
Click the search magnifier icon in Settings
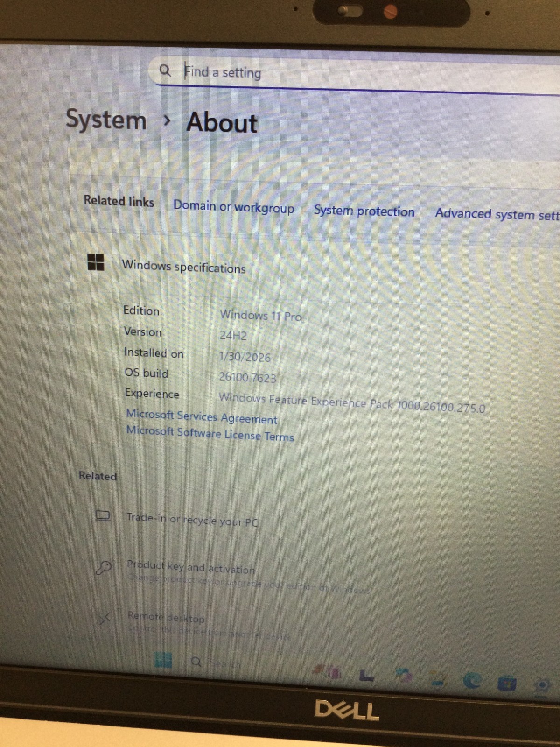pyautogui.click(x=165, y=70)
